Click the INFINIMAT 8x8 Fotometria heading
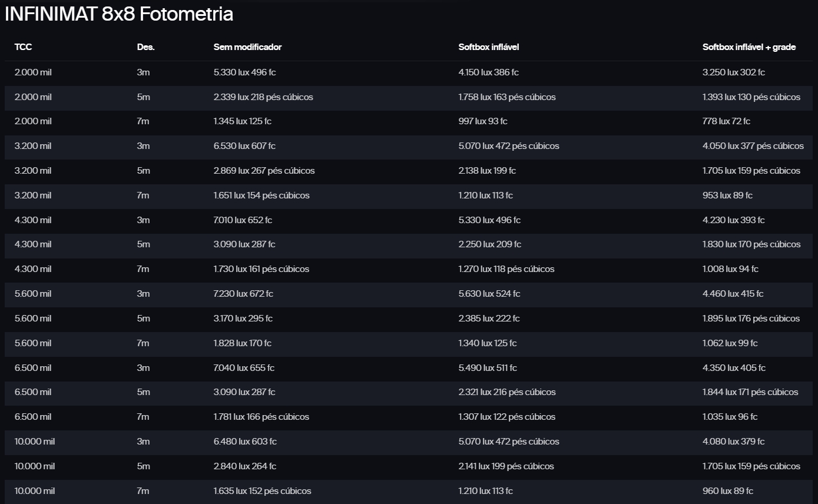Viewport: 818px width, 504px height. pos(119,14)
